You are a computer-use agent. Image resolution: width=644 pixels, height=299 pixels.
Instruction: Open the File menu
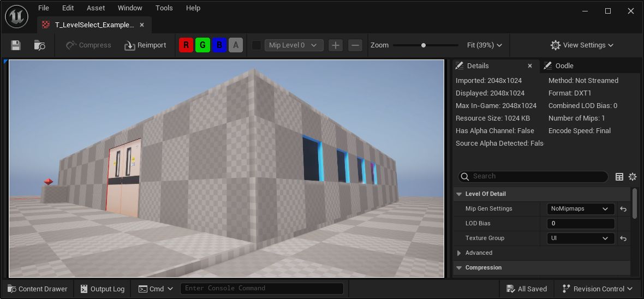click(x=44, y=8)
